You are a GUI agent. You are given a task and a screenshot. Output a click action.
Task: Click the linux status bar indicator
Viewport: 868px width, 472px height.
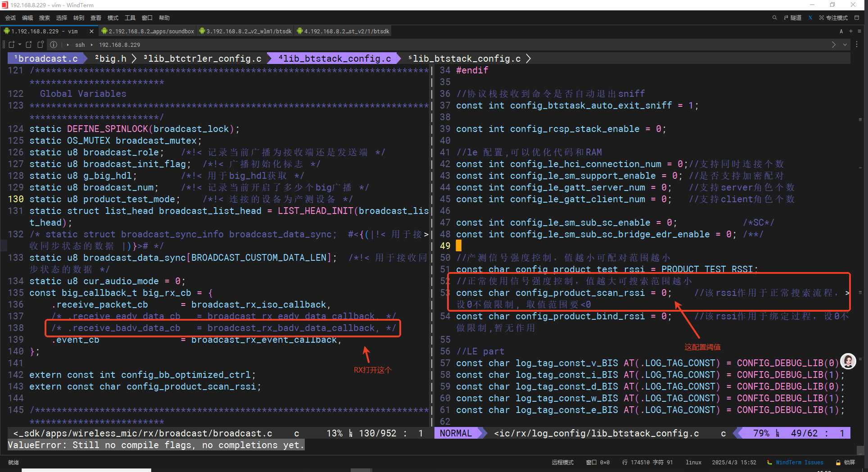(693, 463)
